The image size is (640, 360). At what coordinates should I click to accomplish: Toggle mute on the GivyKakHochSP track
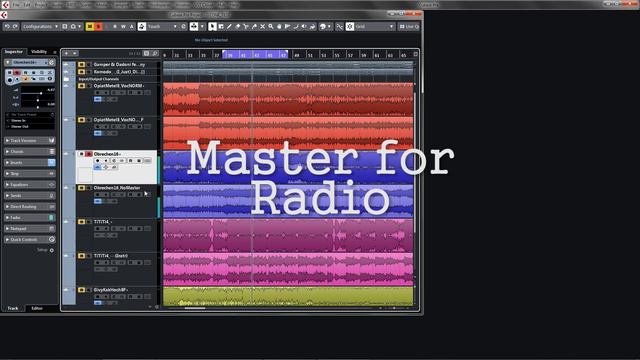pyautogui.click(x=81, y=290)
